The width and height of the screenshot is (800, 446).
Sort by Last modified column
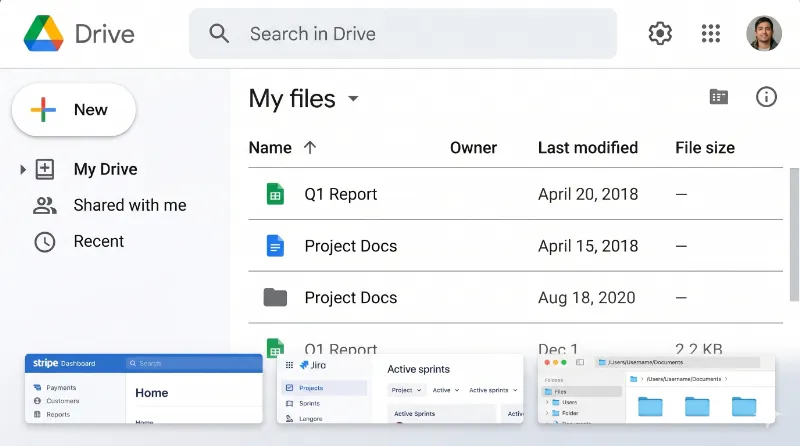[x=588, y=148]
